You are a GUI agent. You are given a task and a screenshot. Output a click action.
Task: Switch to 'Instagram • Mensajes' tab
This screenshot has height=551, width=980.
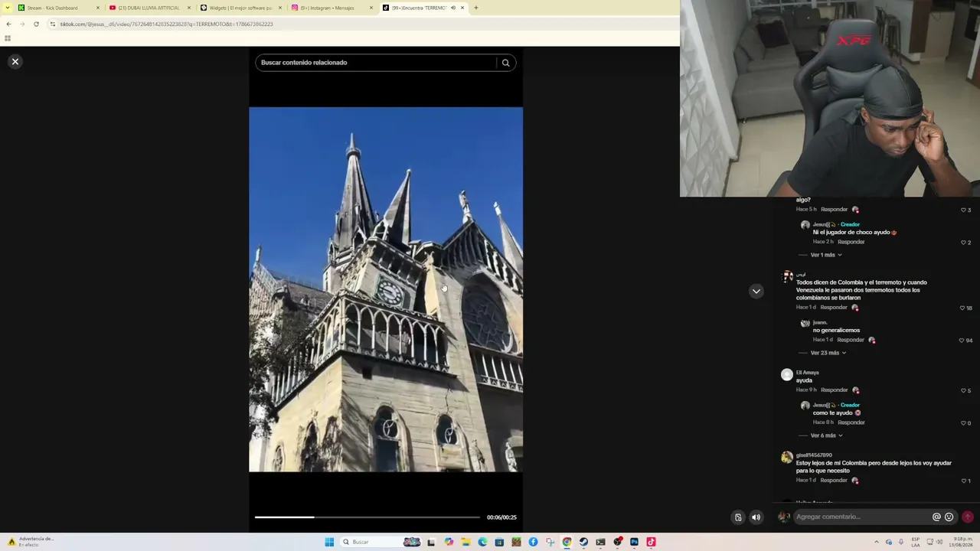click(x=332, y=8)
